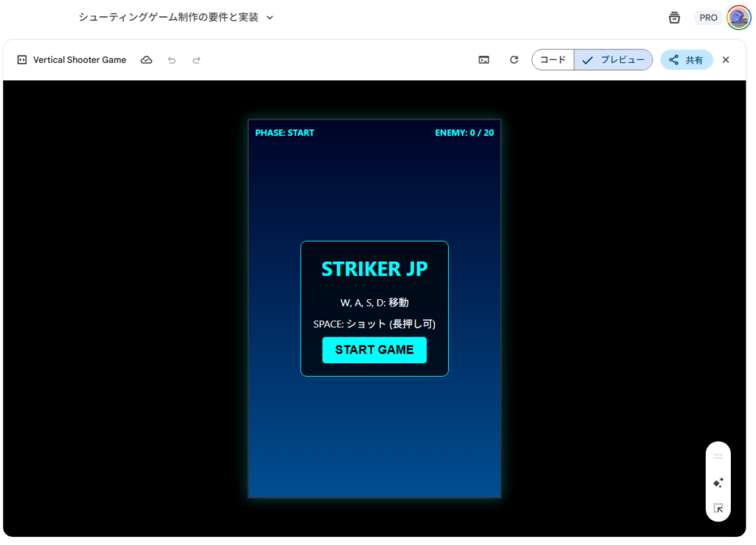Switch to the コード view
756x545 pixels.
pyautogui.click(x=553, y=60)
